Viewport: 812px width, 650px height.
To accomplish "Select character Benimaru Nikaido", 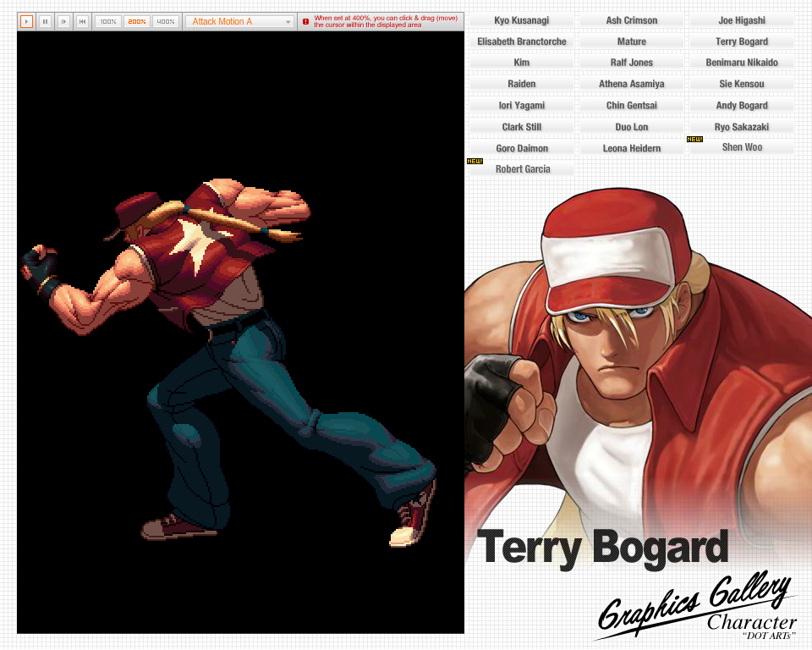I will click(742, 62).
